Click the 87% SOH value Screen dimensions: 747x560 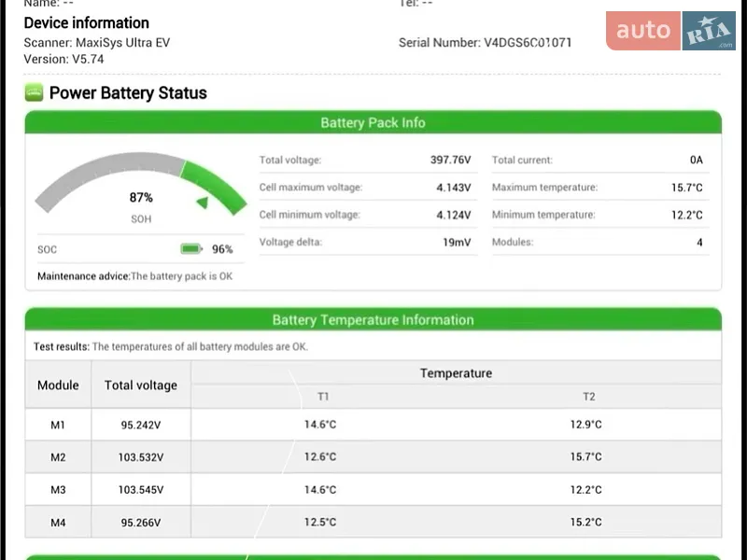pos(141,197)
